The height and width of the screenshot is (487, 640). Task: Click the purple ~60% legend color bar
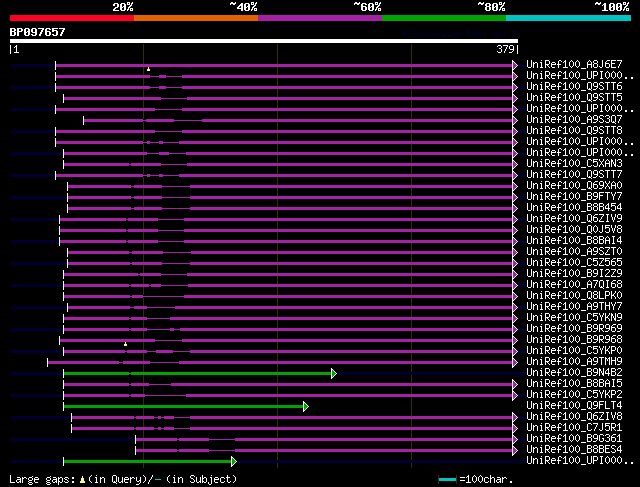point(320,18)
